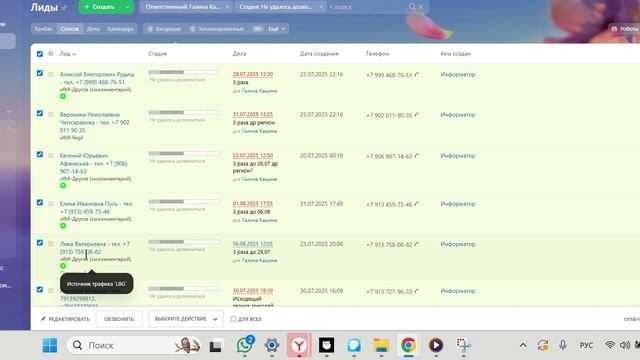
Task: Switch to the Календарь view tab
Action: click(120, 29)
